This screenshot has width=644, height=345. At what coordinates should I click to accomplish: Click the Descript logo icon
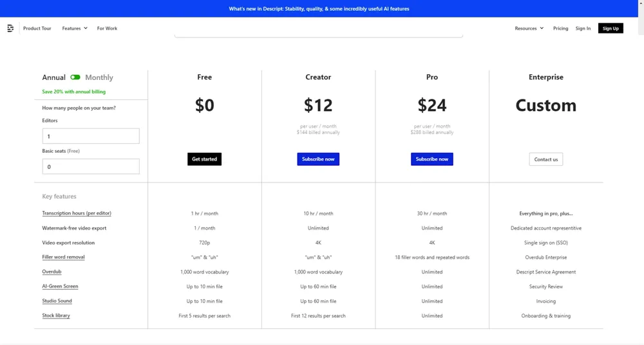tap(10, 28)
